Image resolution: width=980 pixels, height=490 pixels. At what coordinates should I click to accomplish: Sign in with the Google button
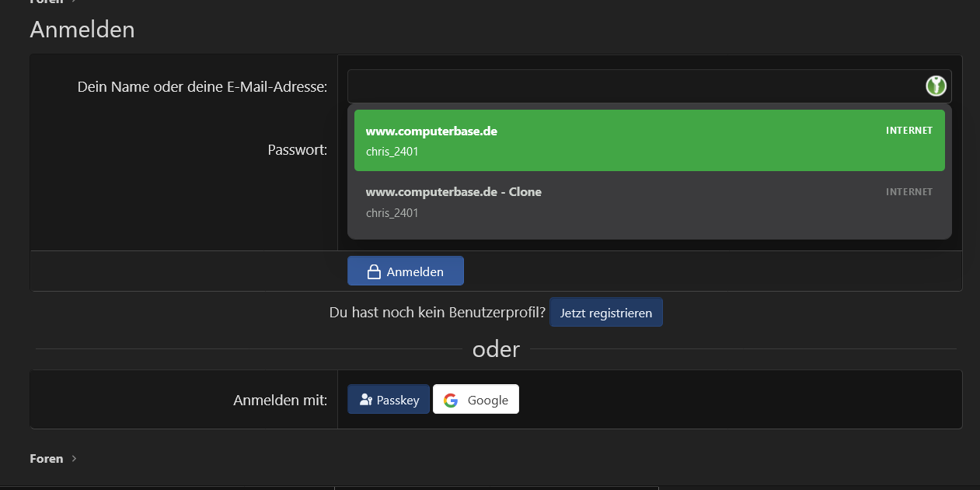pos(476,400)
